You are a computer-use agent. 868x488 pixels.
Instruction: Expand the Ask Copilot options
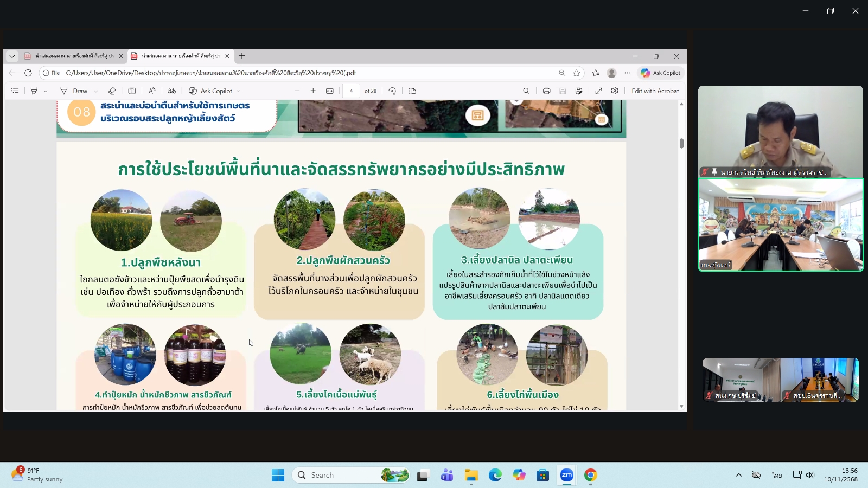tap(239, 91)
